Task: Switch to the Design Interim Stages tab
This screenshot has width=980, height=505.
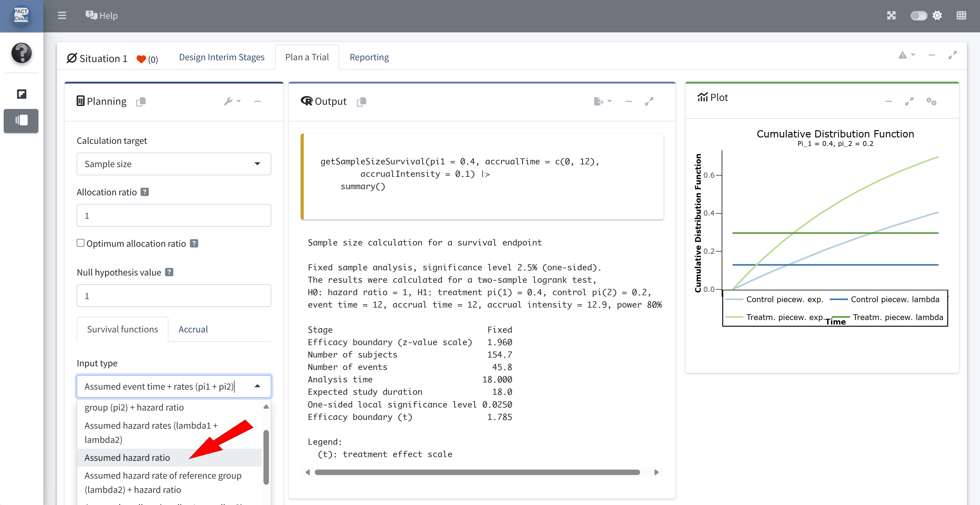Action: click(221, 57)
